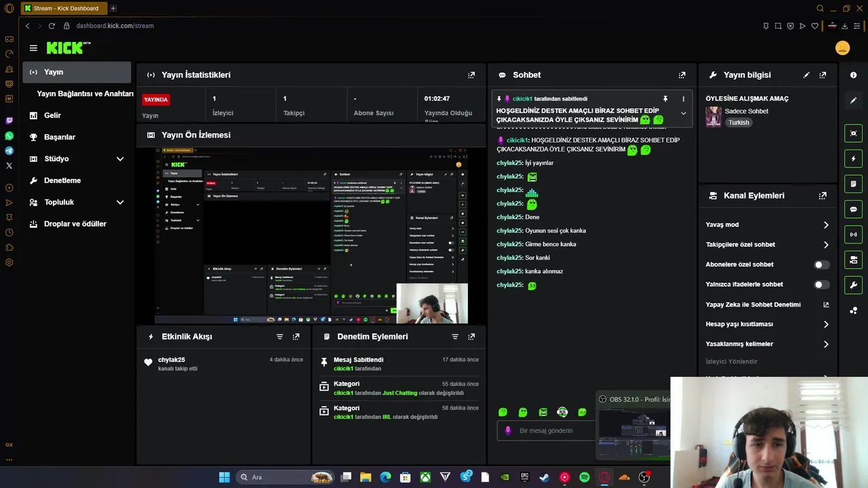
Task: Toggle moderation log note widget in right rail
Action: [854, 184]
